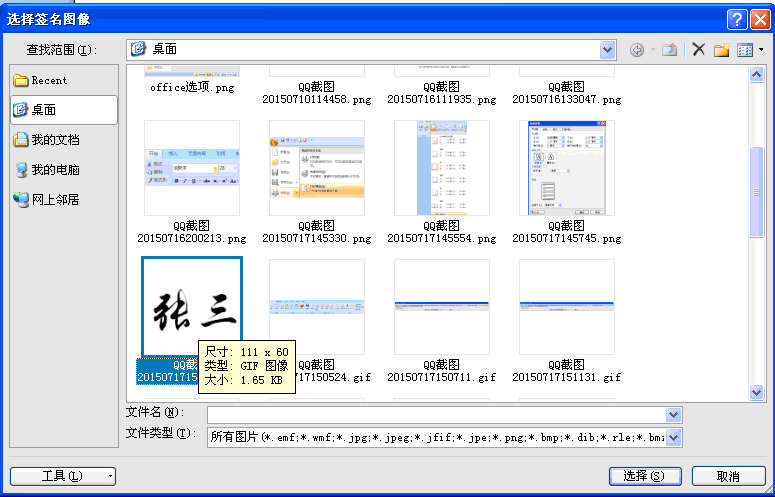Open the Views dropdown arrow beside the view icon

pyautogui.click(x=761, y=49)
